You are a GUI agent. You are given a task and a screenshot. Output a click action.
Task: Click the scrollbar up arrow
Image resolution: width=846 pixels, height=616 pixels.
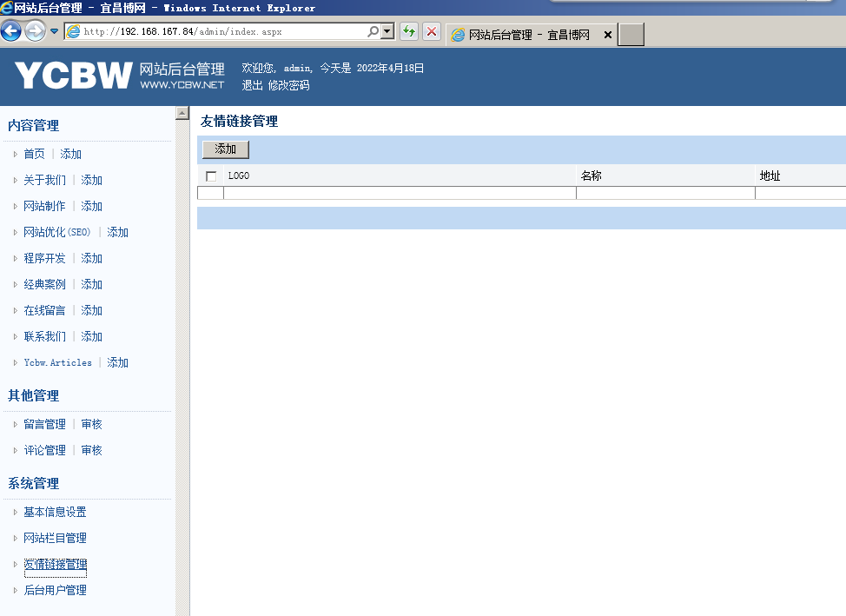point(182,111)
